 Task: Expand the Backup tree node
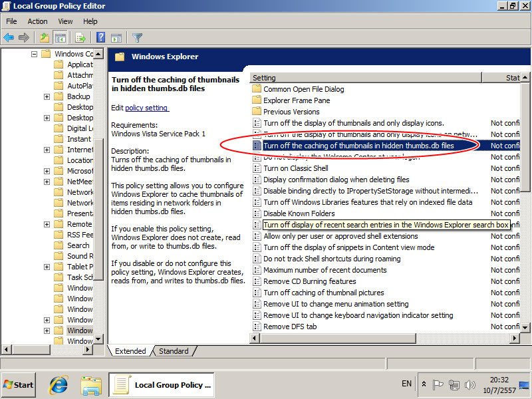(x=47, y=96)
